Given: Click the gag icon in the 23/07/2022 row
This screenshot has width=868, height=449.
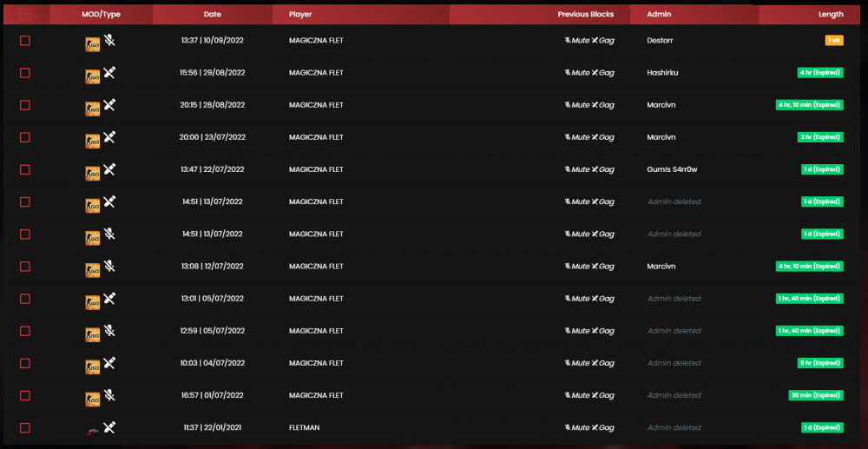Looking at the screenshot, I should (109, 136).
